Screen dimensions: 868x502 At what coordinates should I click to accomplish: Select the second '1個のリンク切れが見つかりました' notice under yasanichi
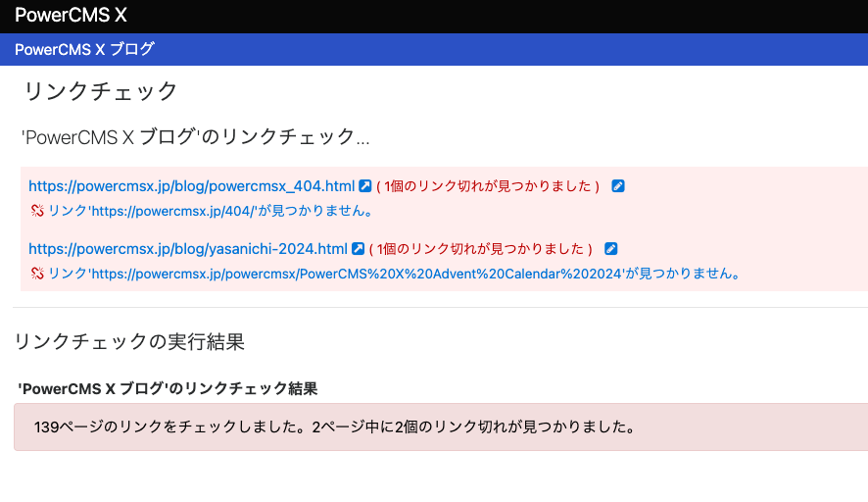(x=480, y=249)
